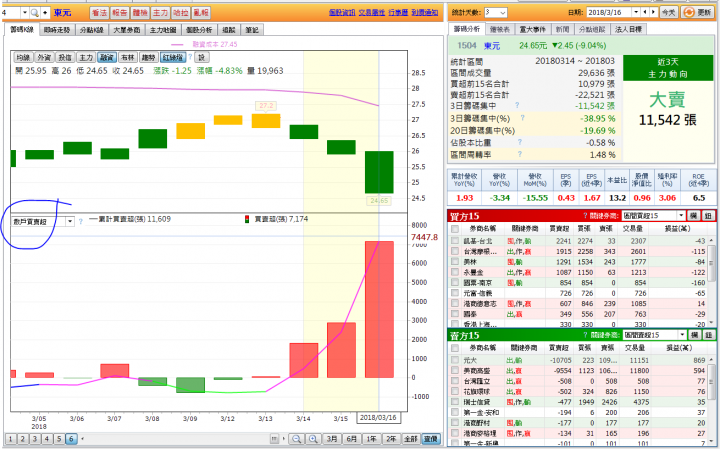This screenshot has height=449, width=720.
Task: Click small arrow after page button 6
Action: [83, 439]
